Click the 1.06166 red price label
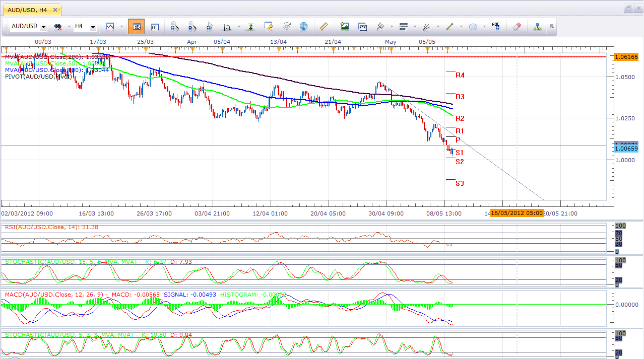This screenshot has height=359, width=644. (626, 57)
